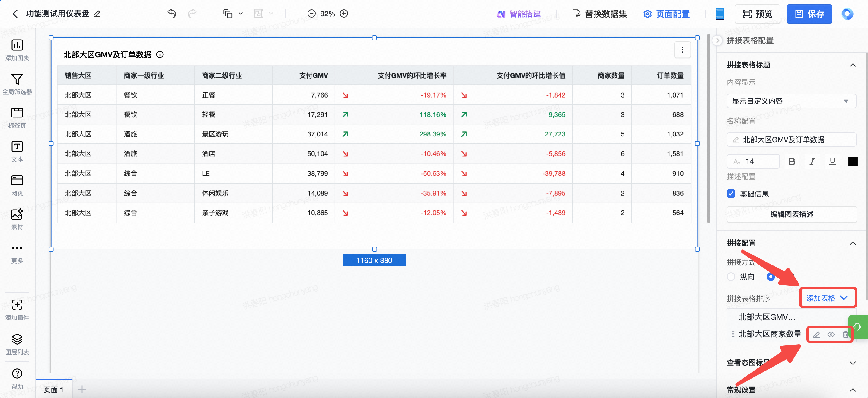Click the info icon beside chart title
868x398 pixels.
[x=160, y=55]
